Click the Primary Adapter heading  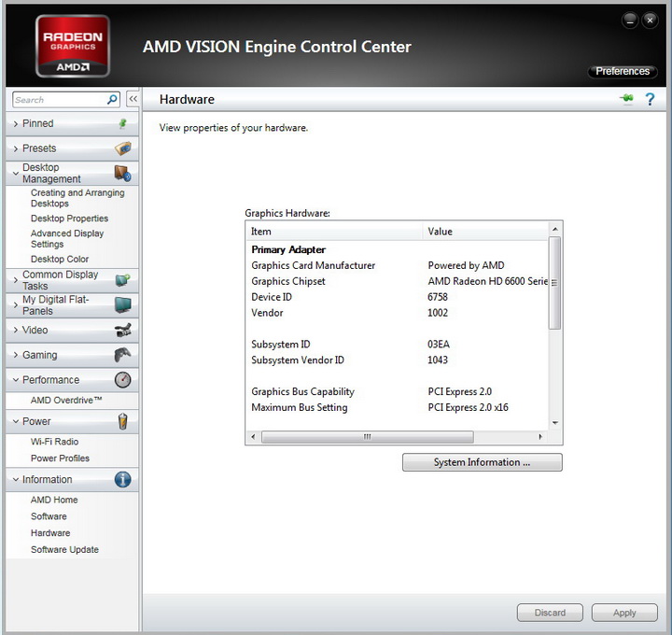(288, 249)
